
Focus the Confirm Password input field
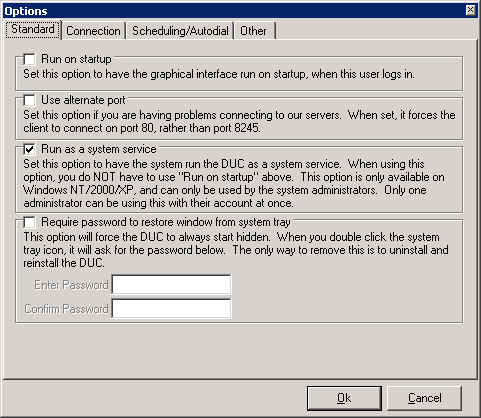(x=171, y=308)
